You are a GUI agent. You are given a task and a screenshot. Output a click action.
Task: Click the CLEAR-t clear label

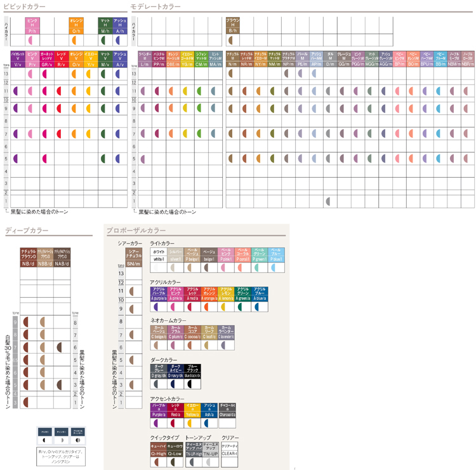229,453
